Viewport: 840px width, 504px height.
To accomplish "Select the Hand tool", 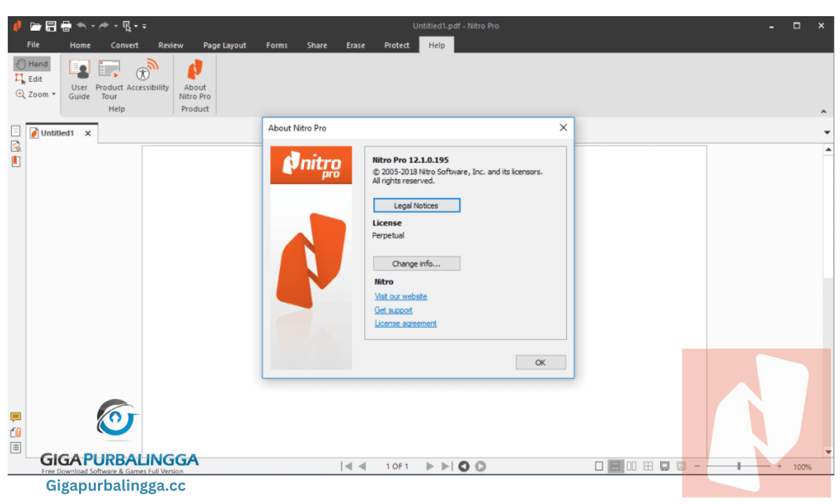I will click(x=32, y=64).
